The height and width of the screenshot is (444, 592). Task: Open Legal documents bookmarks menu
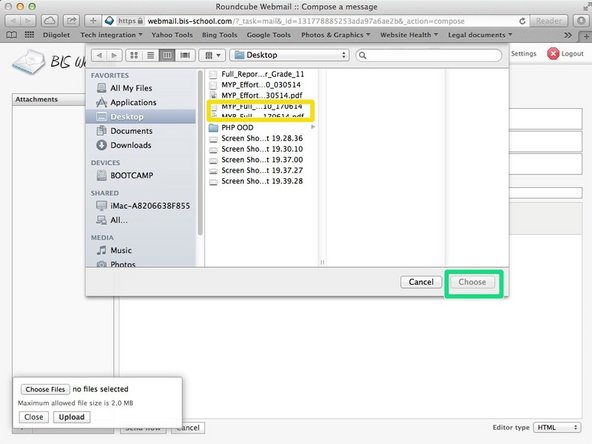click(480, 35)
